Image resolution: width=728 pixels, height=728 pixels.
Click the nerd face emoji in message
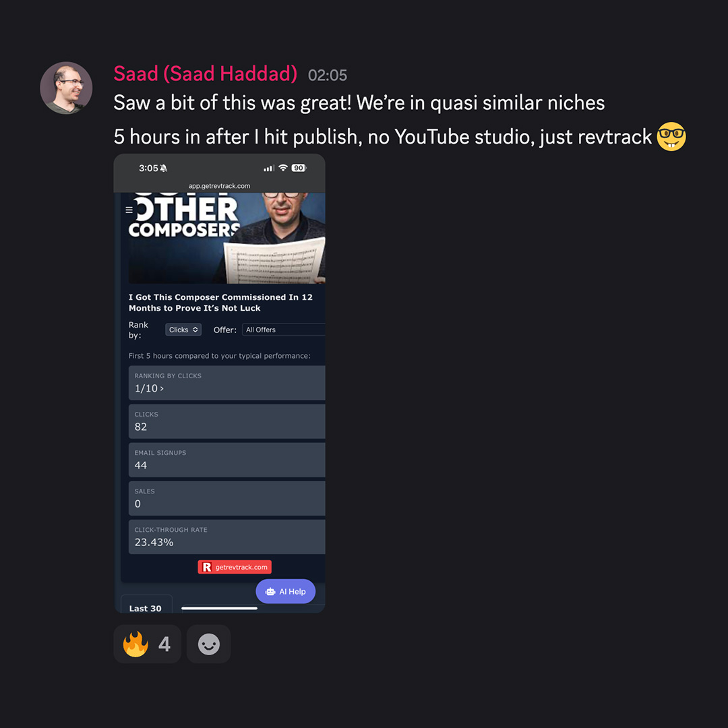pyautogui.click(x=671, y=136)
